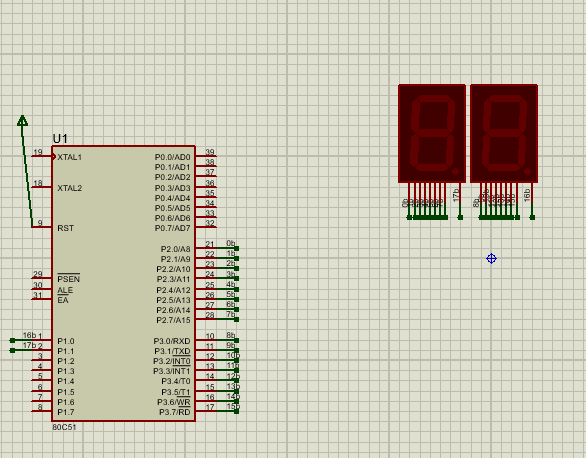
Task: Click the P3.4/T0 pin label
Action: point(176,381)
